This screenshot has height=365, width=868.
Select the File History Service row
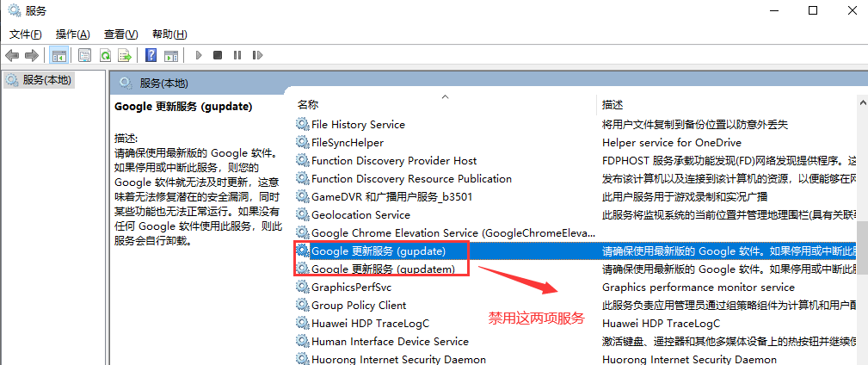(x=576, y=124)
